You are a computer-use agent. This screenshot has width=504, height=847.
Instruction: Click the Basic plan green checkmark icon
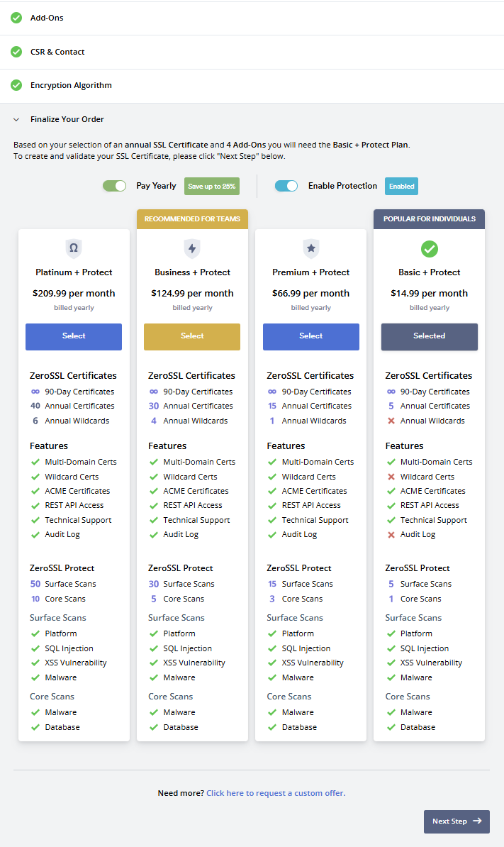coord(429,249)
